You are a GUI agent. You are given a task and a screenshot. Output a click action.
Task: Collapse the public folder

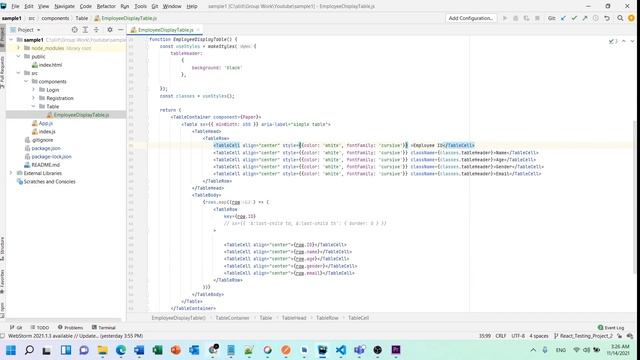[x=18, y=56]
